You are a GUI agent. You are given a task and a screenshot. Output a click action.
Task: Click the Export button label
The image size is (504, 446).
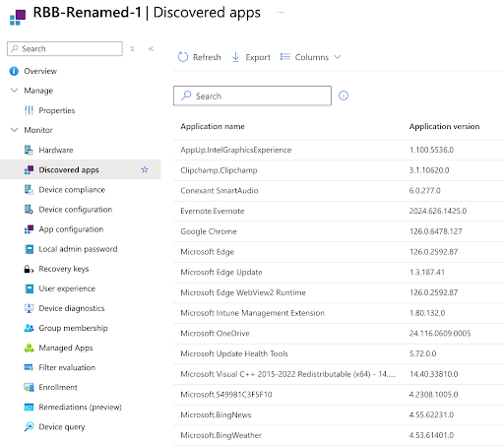258,57
